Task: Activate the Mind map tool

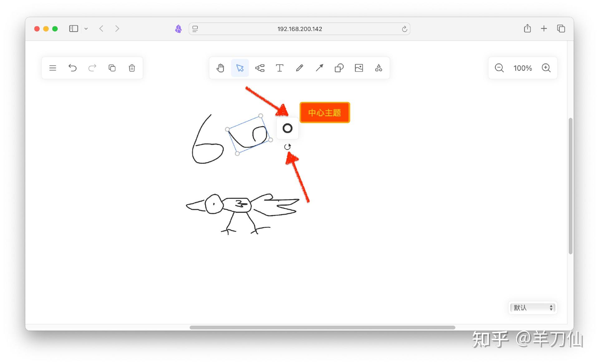Action: [260, 68]
